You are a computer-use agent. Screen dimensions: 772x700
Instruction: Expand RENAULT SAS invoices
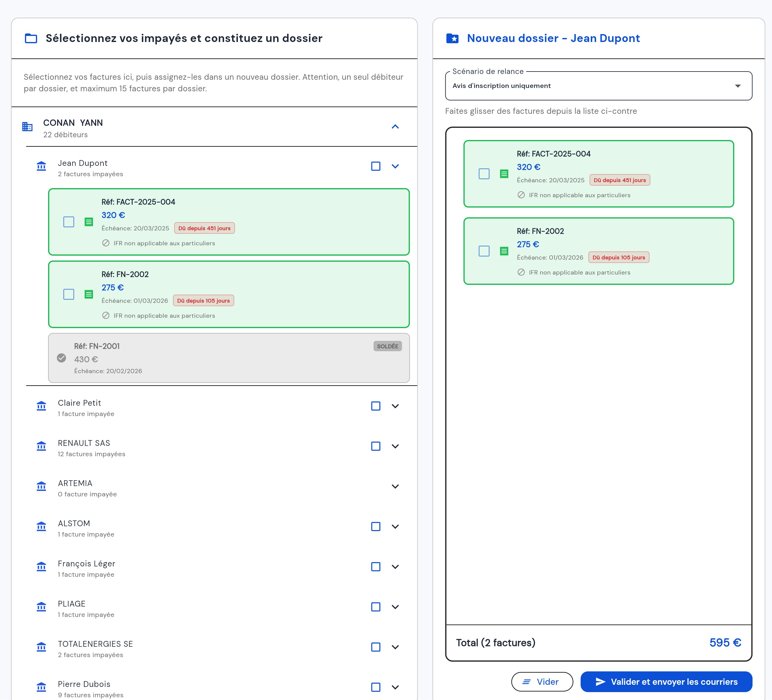coord(395,446)
